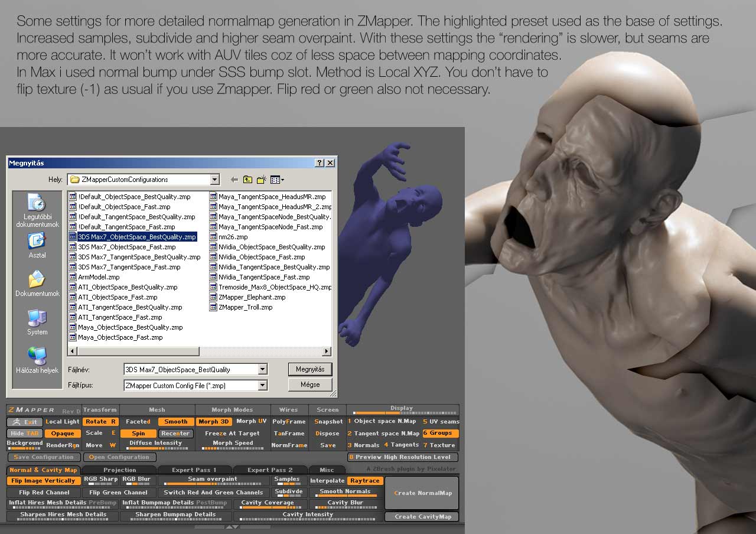Open the Hálózati helyek network shortcut
The height and width of the screenshot is (534, 756).
37,360
